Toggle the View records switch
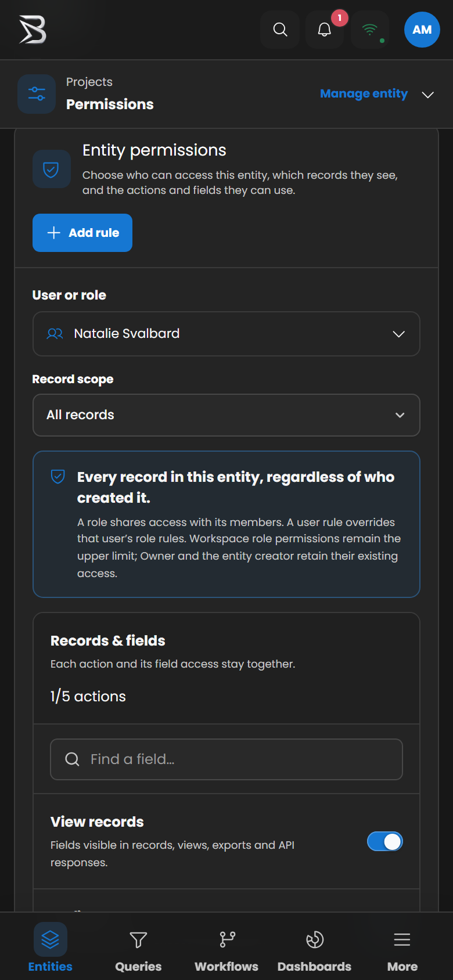Viewport: 453px width, 980px height. click(384, 842)
